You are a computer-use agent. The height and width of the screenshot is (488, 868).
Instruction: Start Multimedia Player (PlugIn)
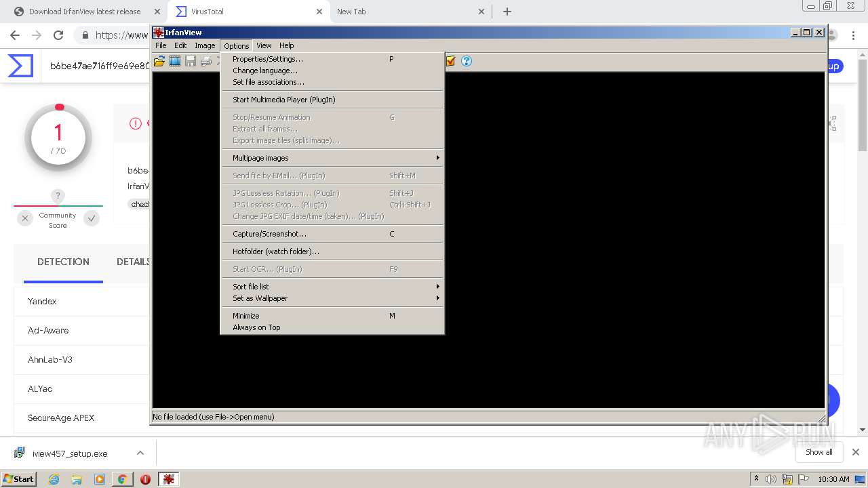332,100
